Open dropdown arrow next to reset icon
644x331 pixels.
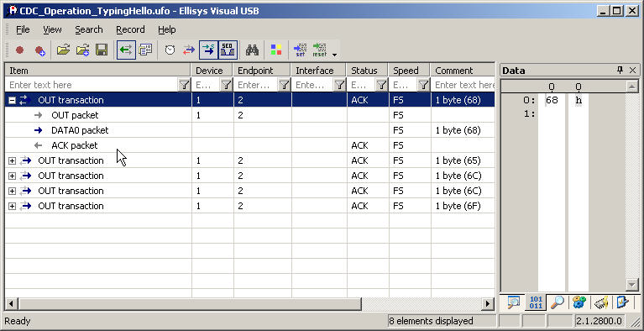[334, 55]
